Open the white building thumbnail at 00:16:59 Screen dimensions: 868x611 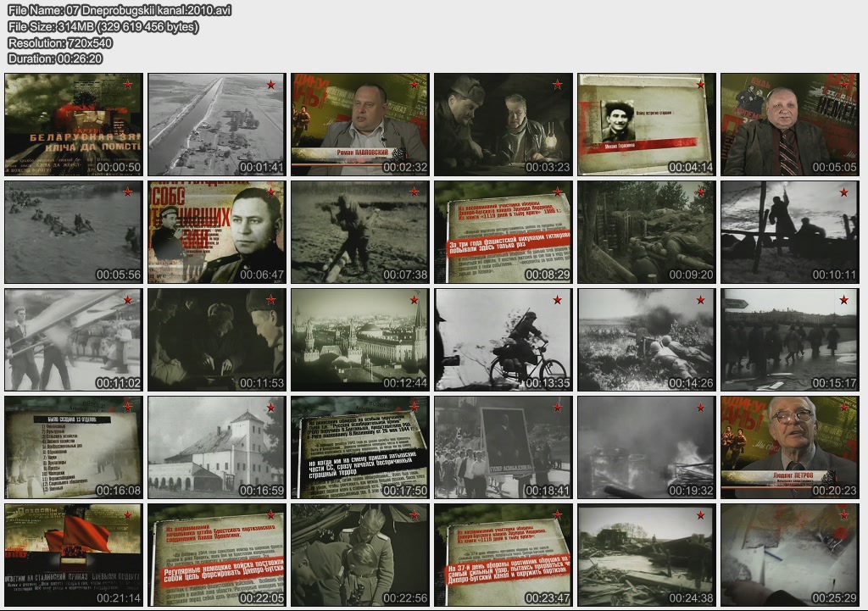[x=216, y=447]
